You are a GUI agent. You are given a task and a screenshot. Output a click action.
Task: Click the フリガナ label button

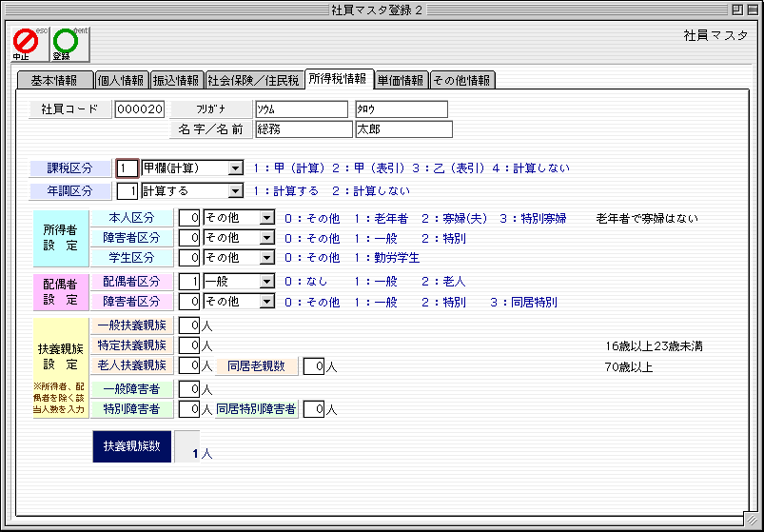click(211, 109)
